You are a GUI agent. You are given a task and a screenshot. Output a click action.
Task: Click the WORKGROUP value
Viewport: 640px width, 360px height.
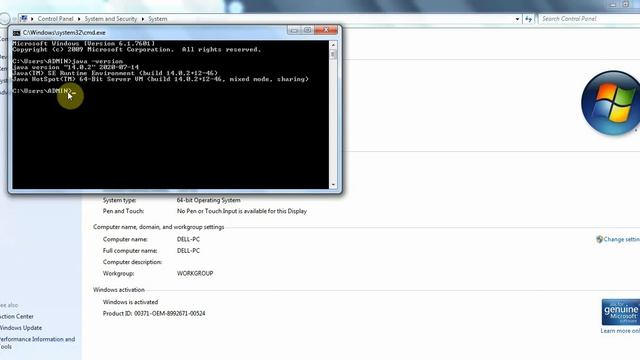(195, 273)
